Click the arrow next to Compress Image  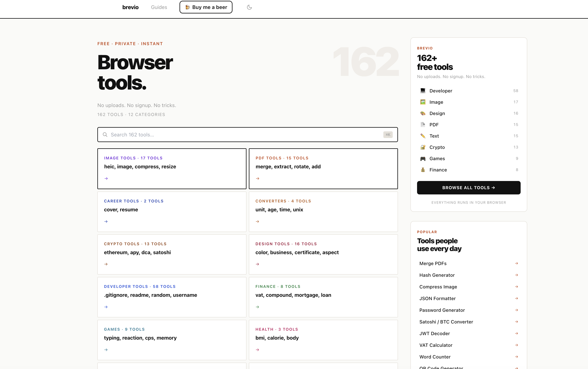pos(517,287)
